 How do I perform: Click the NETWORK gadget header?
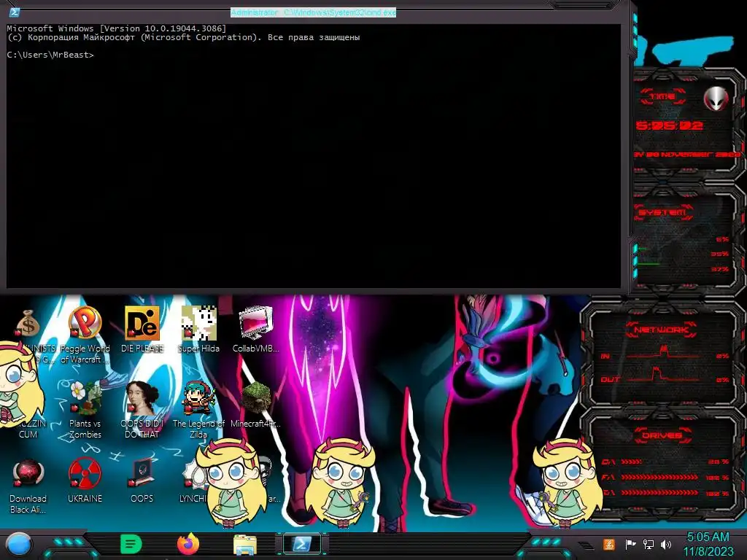(x=661, y=330)
